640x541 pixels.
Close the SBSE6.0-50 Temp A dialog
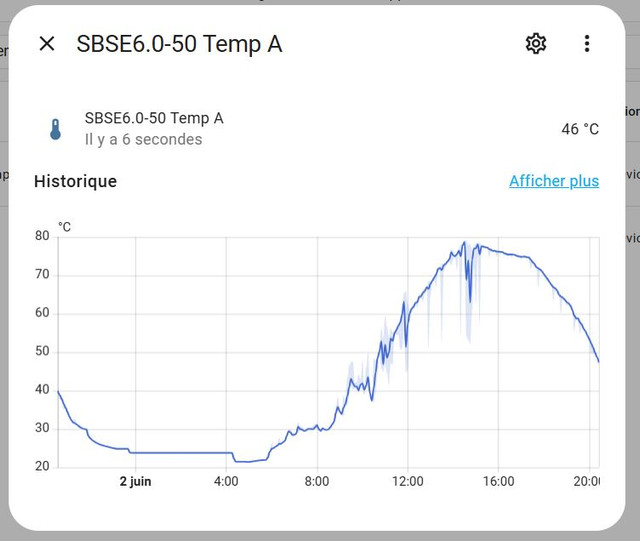47,43
